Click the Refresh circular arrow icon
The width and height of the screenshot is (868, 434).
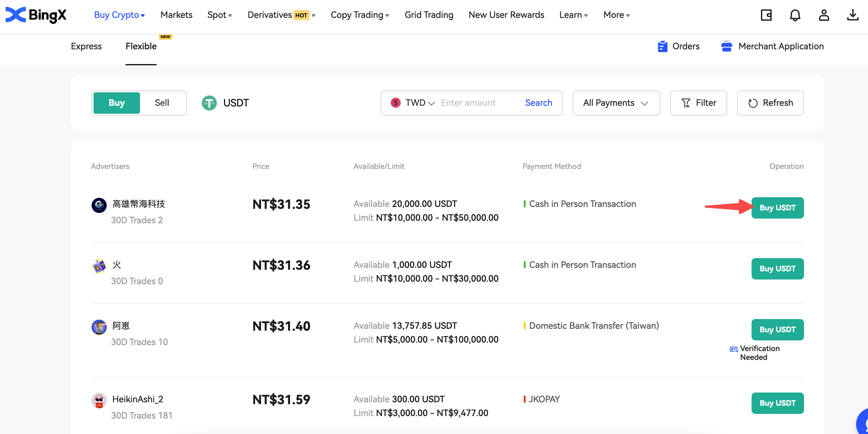pyautogui.click(x=753, y=103)
